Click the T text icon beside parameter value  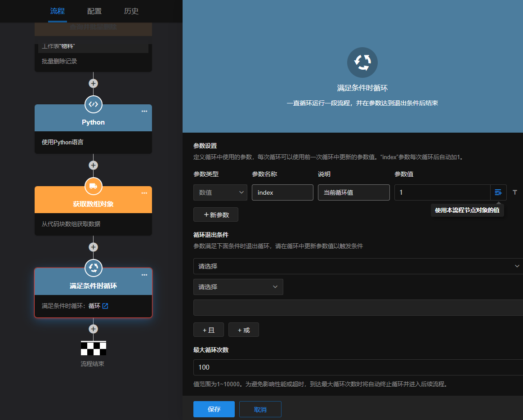[x=515, y=192]
